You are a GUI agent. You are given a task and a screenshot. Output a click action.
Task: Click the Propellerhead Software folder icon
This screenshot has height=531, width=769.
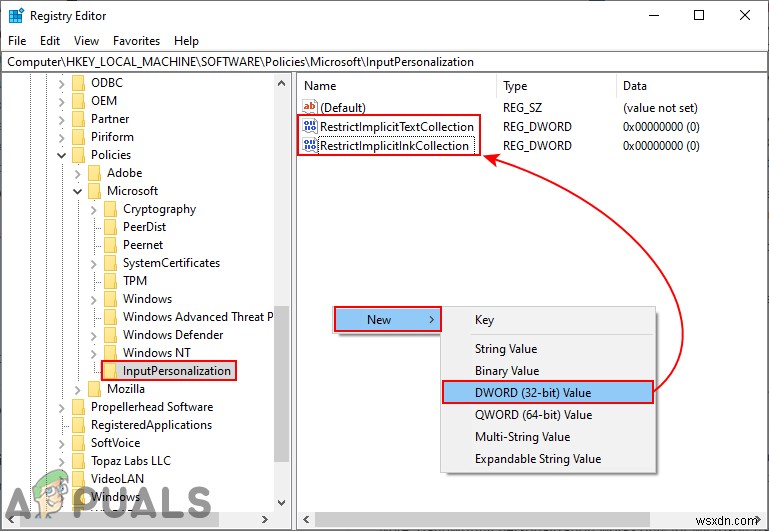click(78, 407)
